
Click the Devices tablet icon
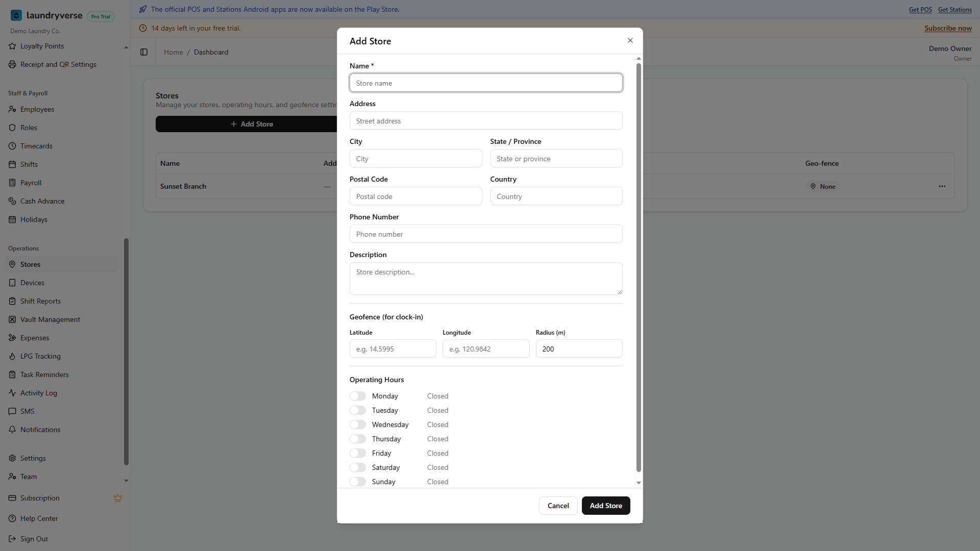pyautogui.click(x=12, y=283)
